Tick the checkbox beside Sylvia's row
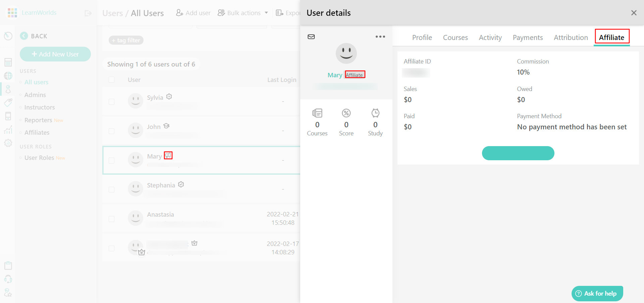 pyautogui.click(x=112, y=101)
